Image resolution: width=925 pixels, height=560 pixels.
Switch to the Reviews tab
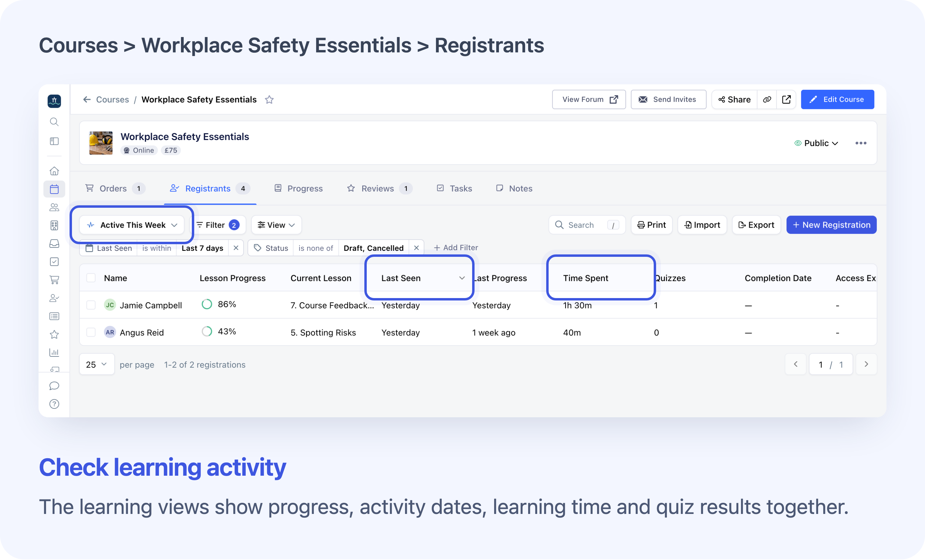[379, 188]
